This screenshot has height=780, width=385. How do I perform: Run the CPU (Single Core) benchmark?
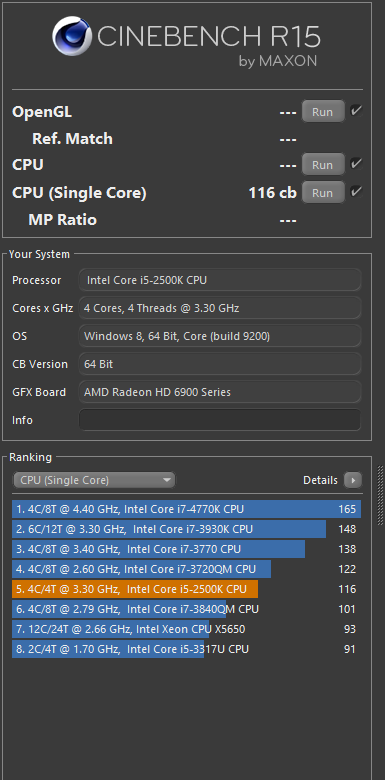coord(323,192)
